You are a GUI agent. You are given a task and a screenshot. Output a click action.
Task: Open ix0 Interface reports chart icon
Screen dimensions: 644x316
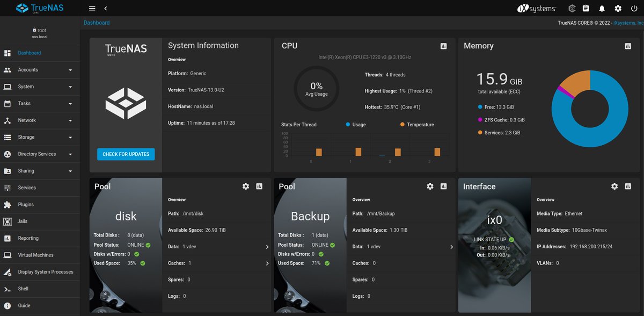(628, 186)
